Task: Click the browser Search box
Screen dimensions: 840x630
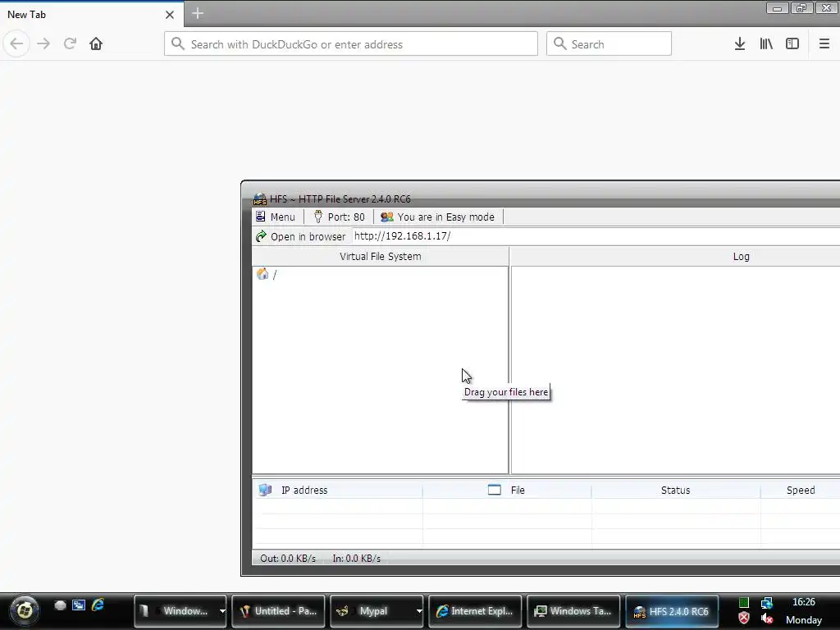Action: click(609, 44)
